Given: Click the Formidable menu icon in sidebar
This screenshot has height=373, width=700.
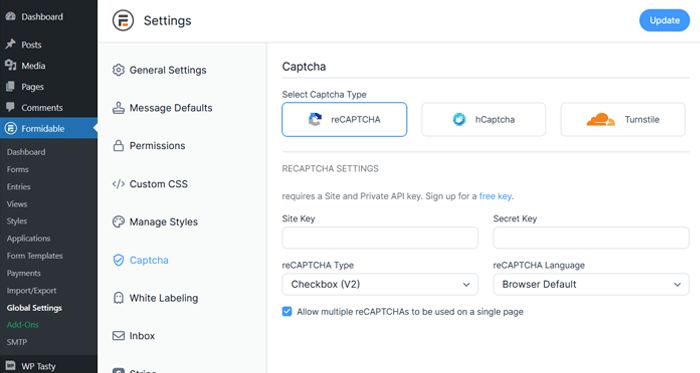Looking at the screenshot, I should (x=10, y=128).
